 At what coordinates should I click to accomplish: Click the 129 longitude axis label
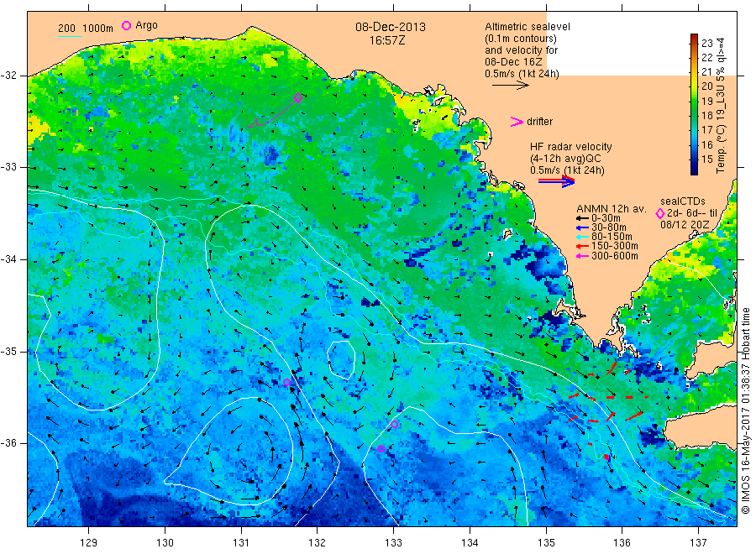click(89, 543)
